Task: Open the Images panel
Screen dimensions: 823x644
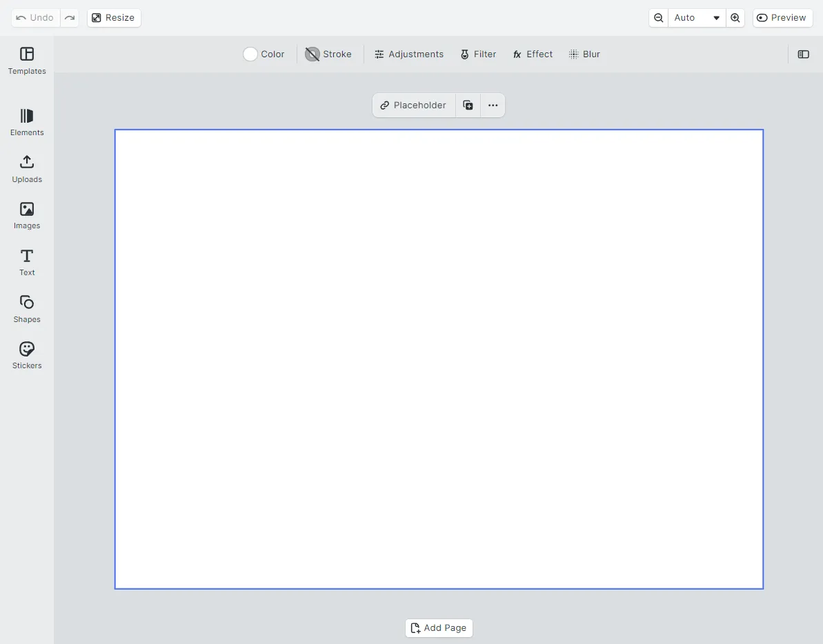Action: point(27,215)
